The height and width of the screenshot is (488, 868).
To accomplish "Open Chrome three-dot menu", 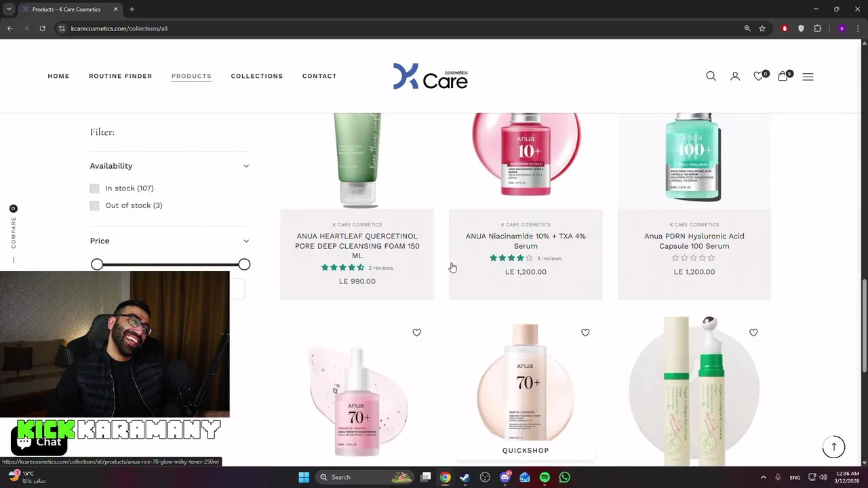I will click(858, 28).
